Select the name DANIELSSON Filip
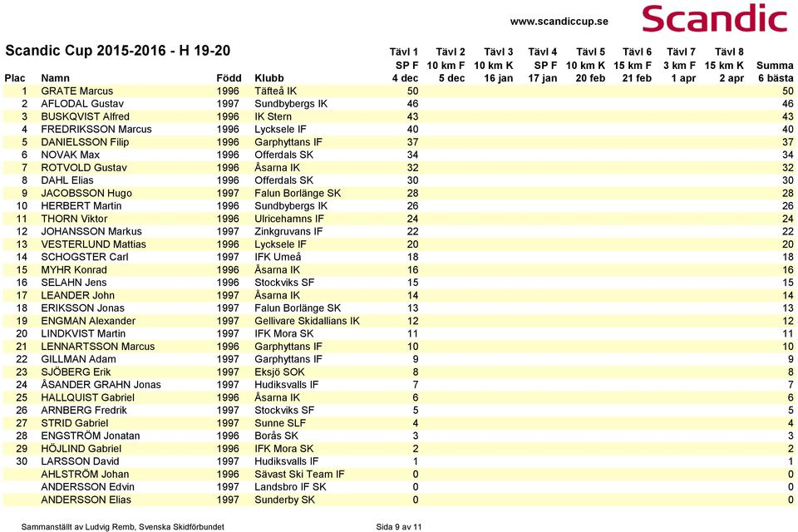 coord(85,142)
